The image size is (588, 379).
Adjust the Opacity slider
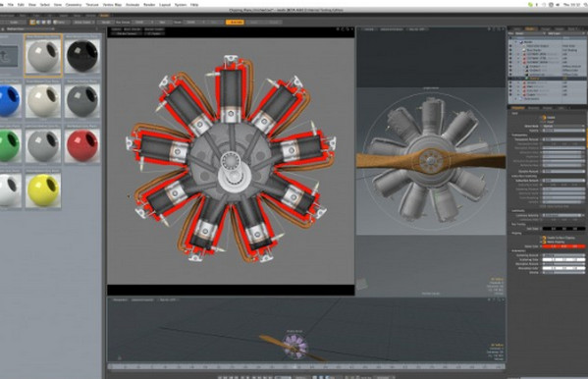563,131
